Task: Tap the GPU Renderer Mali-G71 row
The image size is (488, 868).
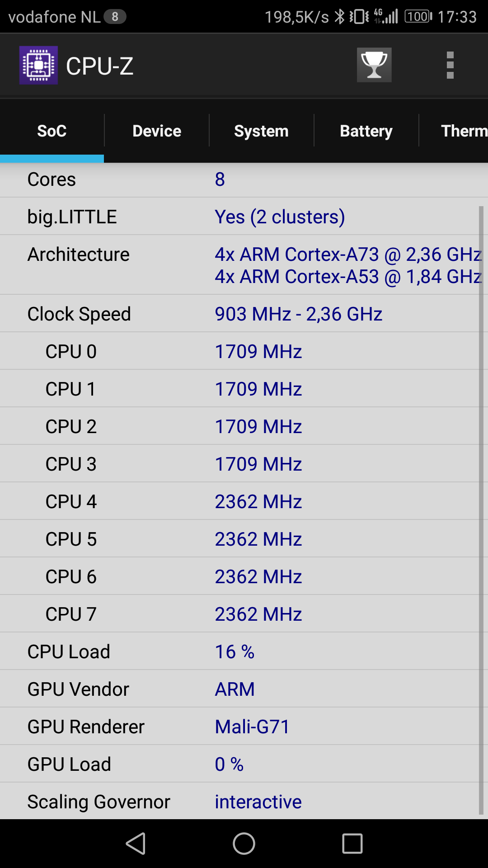Action: pyautogui.click(x=239, y=726)
